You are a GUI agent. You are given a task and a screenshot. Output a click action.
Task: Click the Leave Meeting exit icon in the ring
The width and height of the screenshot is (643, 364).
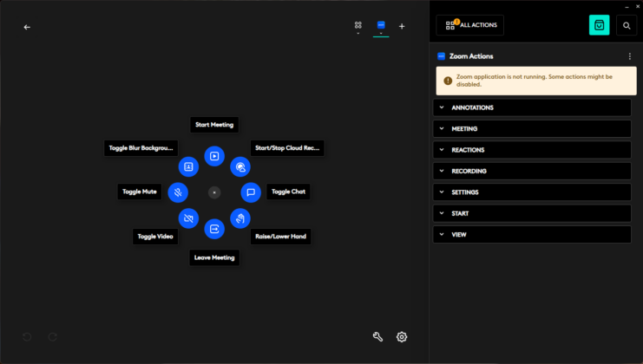point(214,229)
